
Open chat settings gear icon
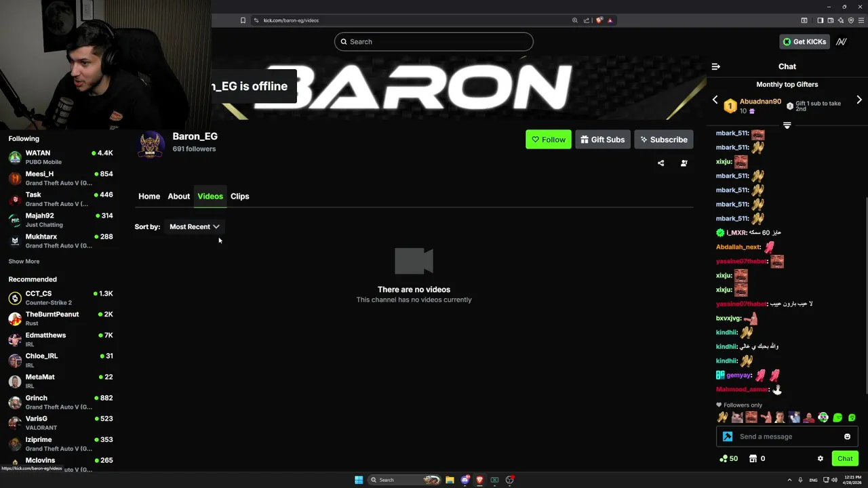(820, 459)
